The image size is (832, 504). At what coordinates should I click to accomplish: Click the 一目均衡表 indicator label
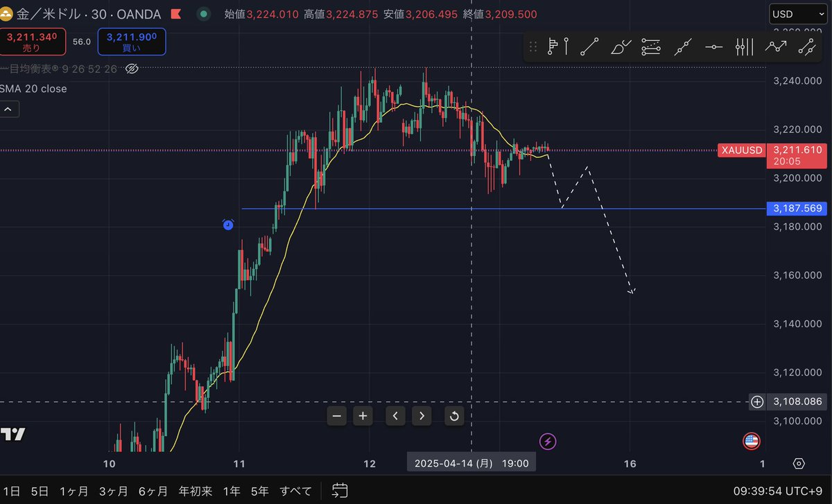58,69
